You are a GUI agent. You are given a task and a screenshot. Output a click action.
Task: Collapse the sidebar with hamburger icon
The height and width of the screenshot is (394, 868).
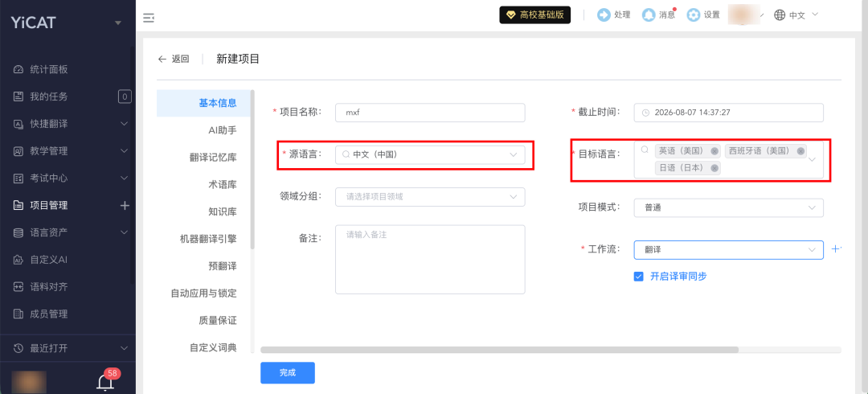[149, 18]
